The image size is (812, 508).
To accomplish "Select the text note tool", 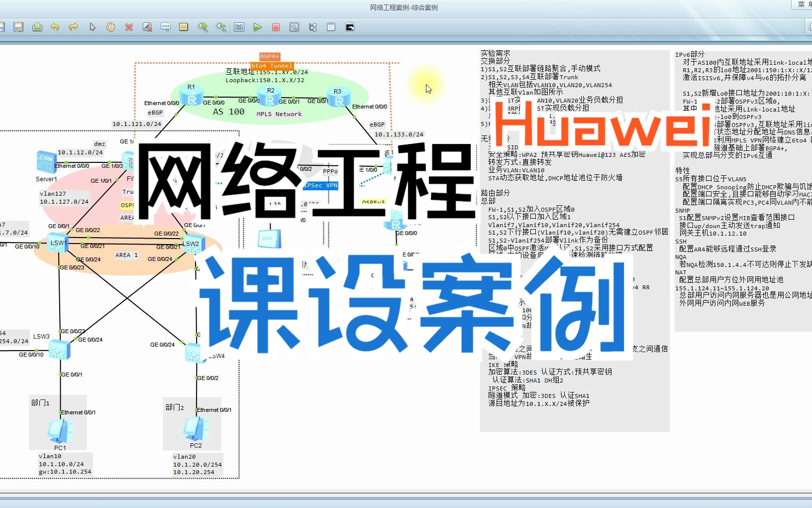I will coord(166,27).
